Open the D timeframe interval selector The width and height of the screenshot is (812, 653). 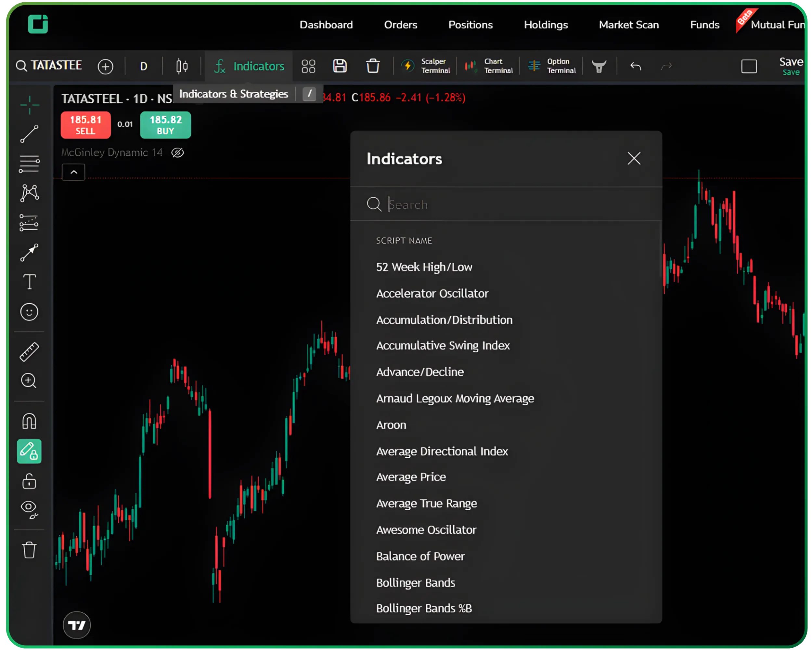(144, 67)
